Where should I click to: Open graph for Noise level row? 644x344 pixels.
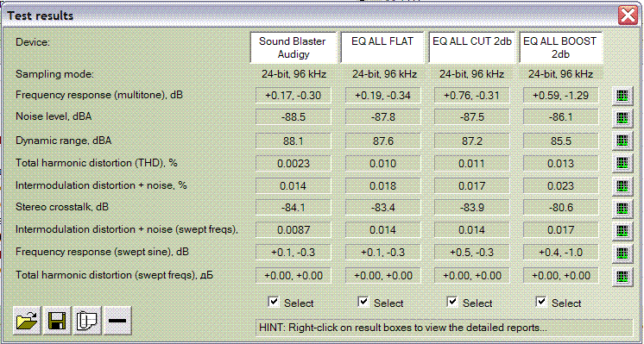[622, 118]
